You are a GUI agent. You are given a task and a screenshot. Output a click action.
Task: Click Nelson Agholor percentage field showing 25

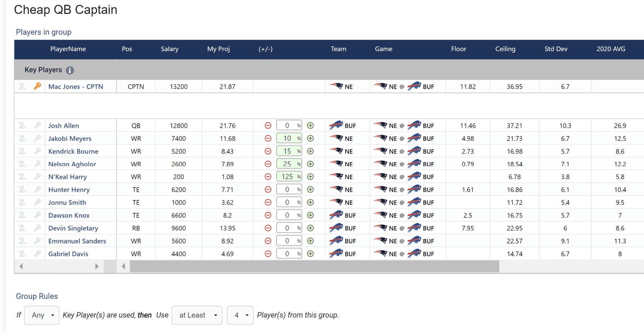pyautogui.click(x=289, y=164)
